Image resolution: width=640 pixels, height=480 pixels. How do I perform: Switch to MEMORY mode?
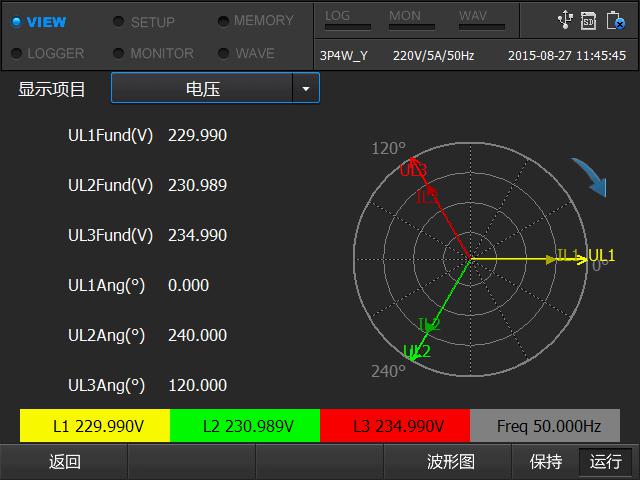click(x=256, y=20)
